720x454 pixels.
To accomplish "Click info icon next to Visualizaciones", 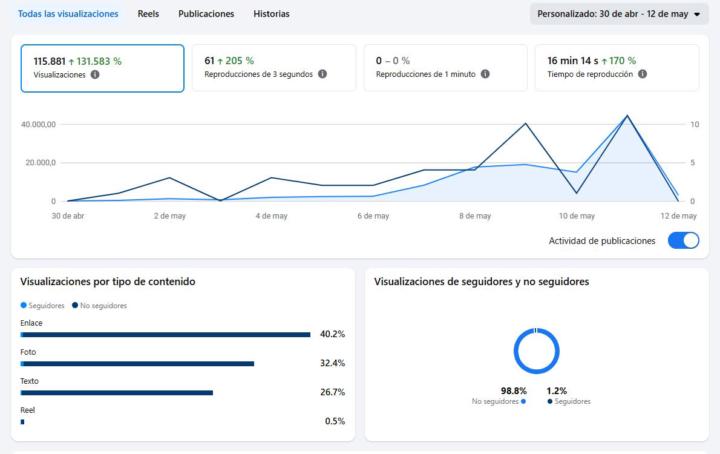I will (x=95, y=74).
